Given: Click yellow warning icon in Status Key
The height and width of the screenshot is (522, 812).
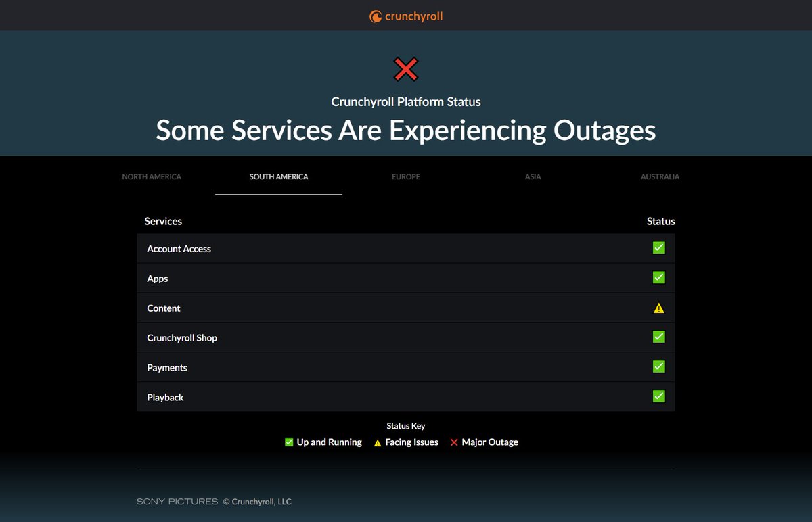Looking at the screenshot, I should pyautogui.click(x=378, y=442).
